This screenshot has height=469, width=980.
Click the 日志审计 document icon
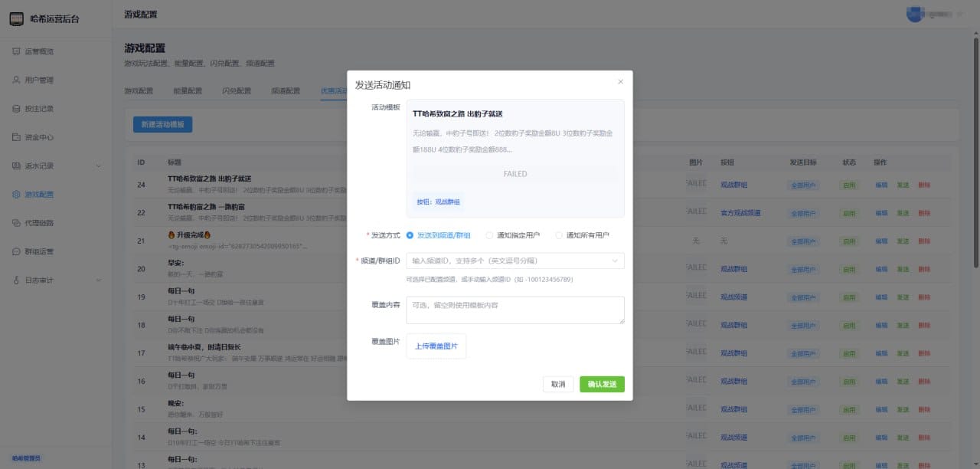[x=17, y=280]
